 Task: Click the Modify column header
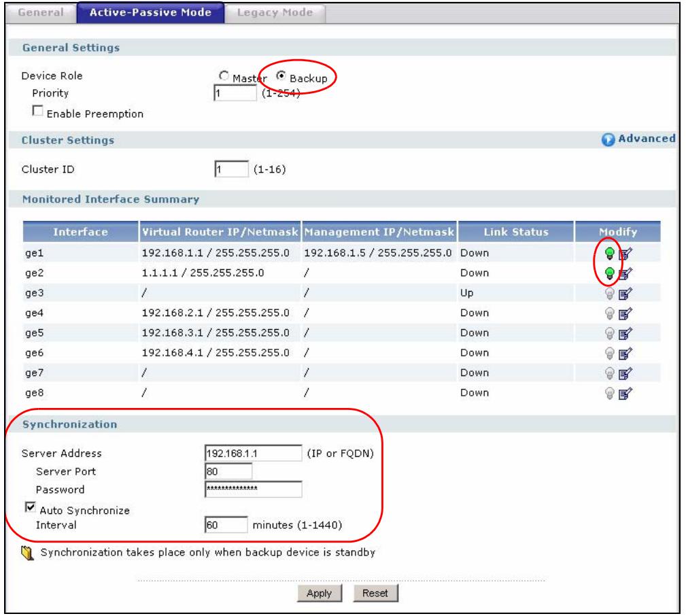(x=618, y=232)
